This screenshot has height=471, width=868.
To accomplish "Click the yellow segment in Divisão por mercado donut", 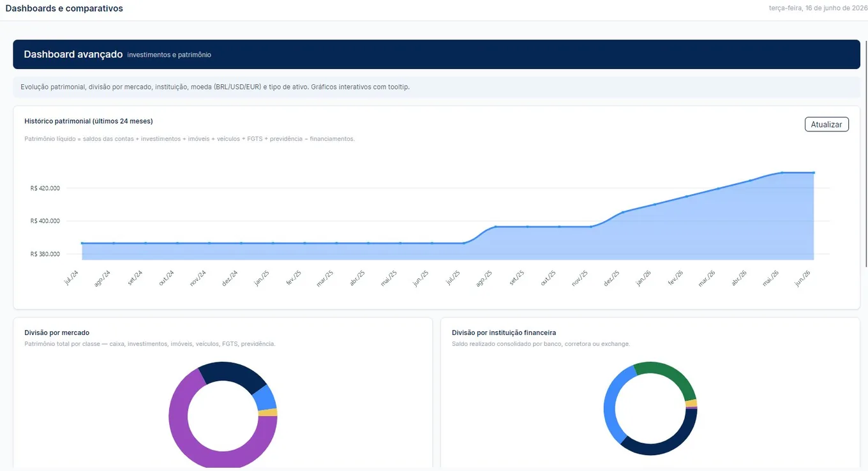I will coord(268,412).
